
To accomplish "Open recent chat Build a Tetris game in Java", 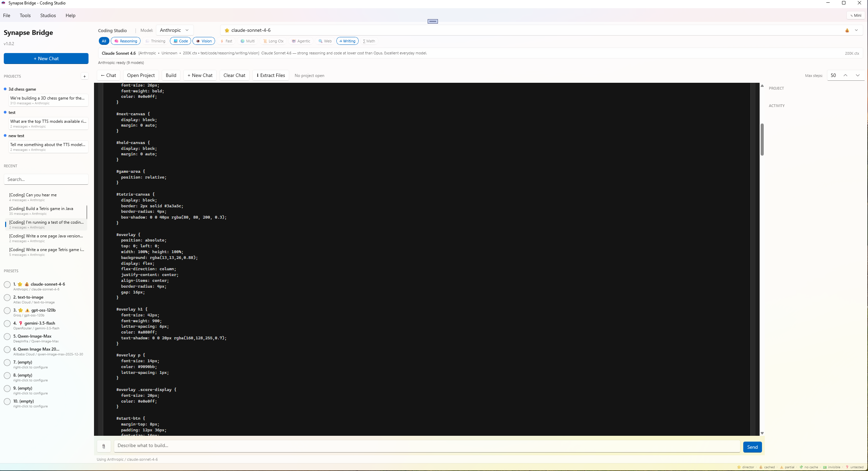I will (46, 211).
